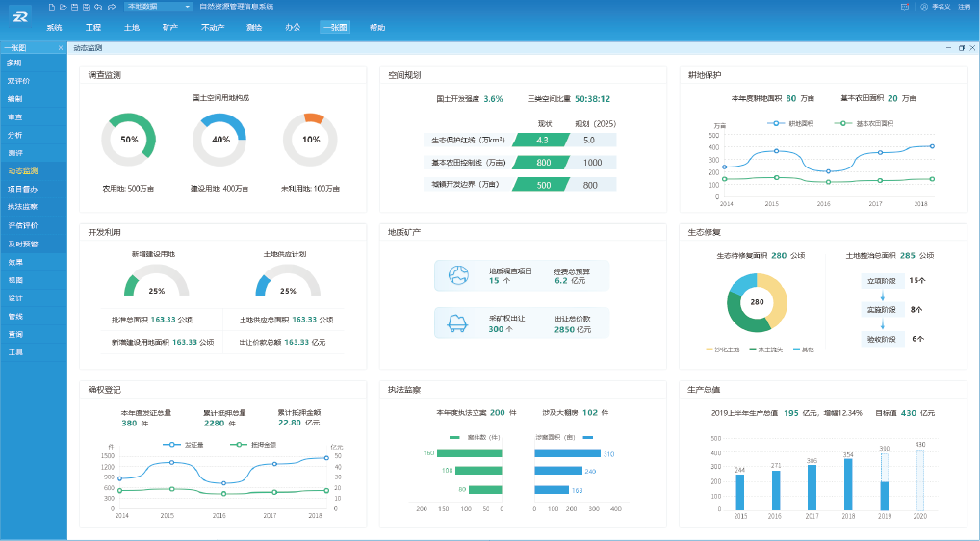Click the mining cart icon beside 采矿权出让
Image resolution: width=980 pixels, height=541 pixels.
click(458, 323)
